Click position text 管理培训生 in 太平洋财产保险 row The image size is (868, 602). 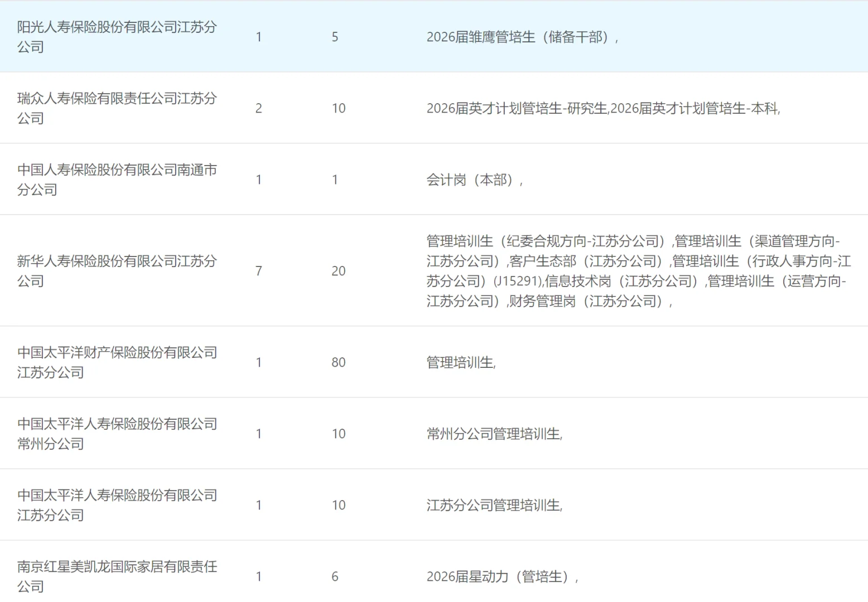click(x=461, y=362)
